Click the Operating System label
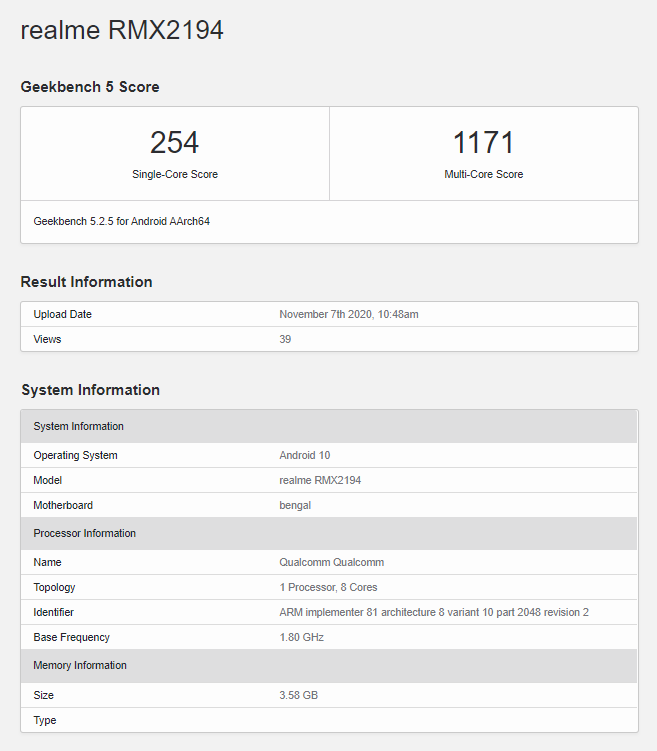 (x=75, y=455)
